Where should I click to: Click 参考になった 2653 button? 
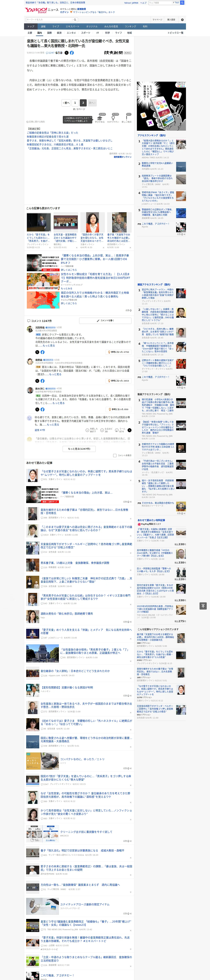119,381
